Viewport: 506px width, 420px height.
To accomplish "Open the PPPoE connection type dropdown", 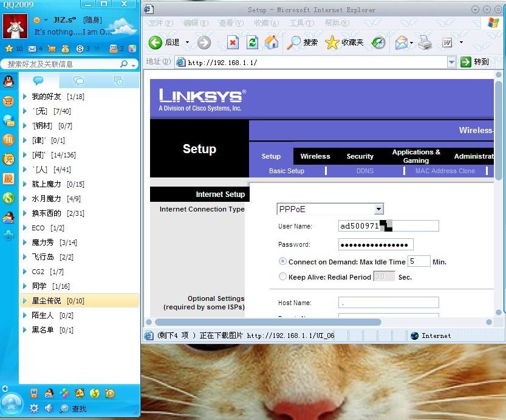I will (x=379, y=209).
